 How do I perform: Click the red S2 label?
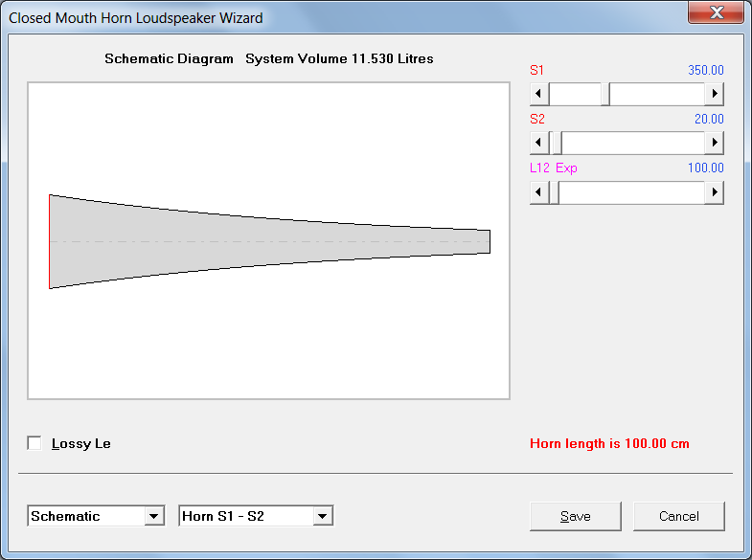(x=537, y=119)
